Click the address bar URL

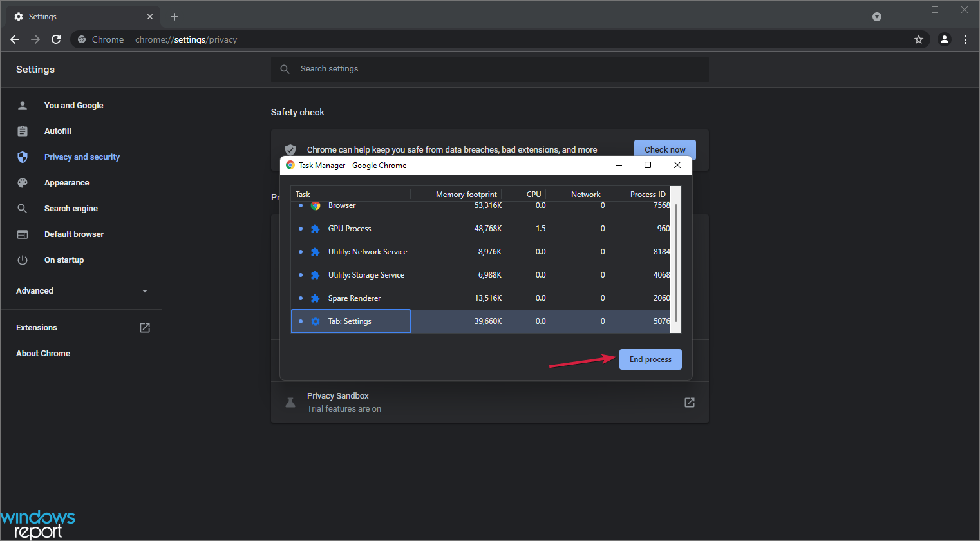click(x=186, y=39)
